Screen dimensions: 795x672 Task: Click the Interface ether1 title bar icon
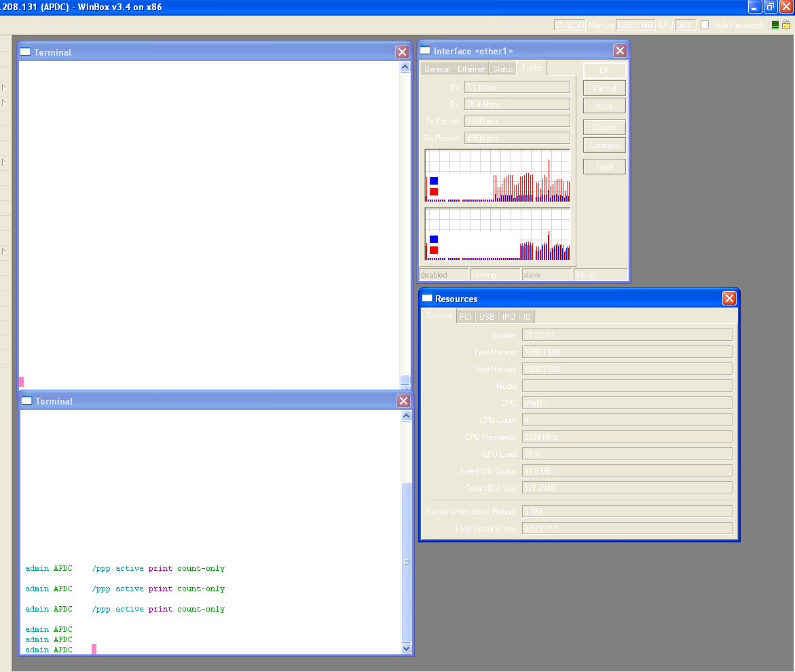click(x=424, y=50)
